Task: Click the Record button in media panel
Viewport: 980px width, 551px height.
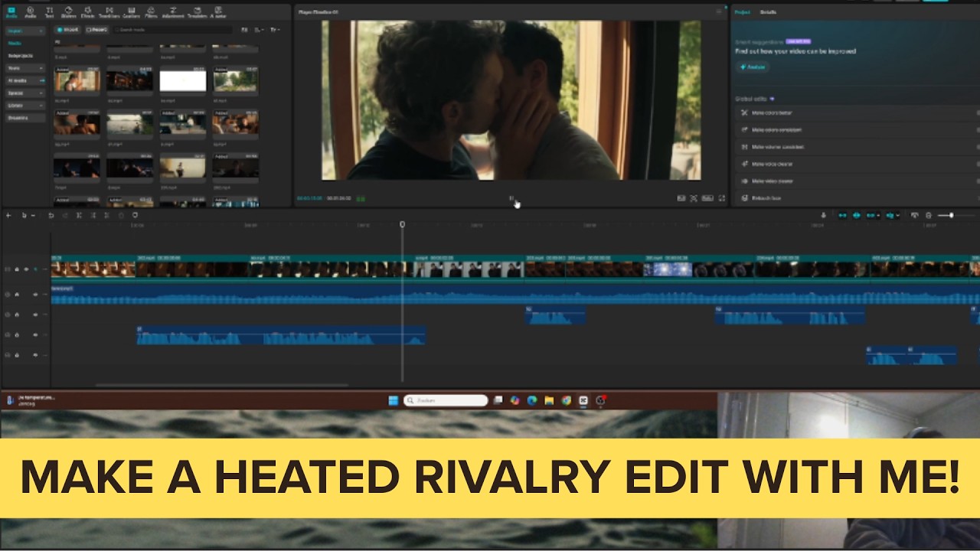Action: 96,30
